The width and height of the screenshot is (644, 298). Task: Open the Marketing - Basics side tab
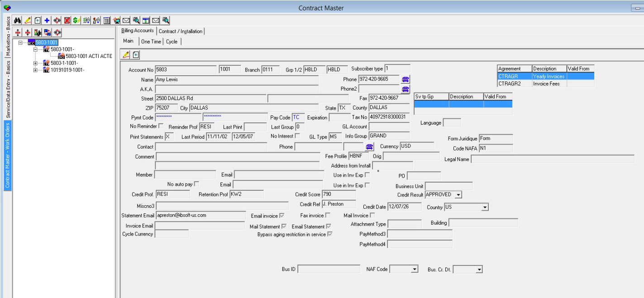8,37
